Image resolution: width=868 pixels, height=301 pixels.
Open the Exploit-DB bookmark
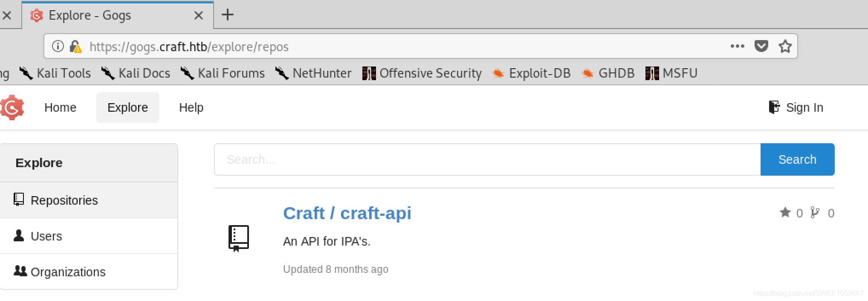pyautogui.click(x=531, y=73)
